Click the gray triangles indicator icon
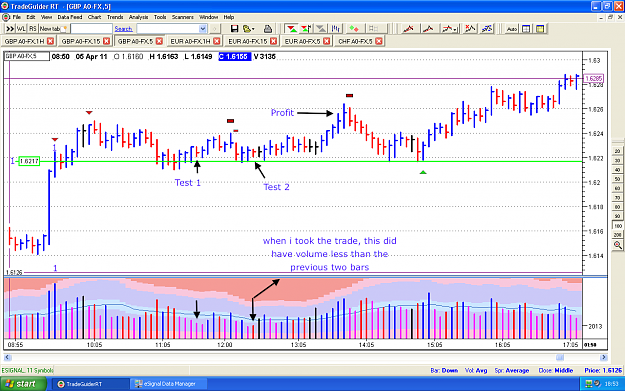The image size is (625, 391). 321,29
